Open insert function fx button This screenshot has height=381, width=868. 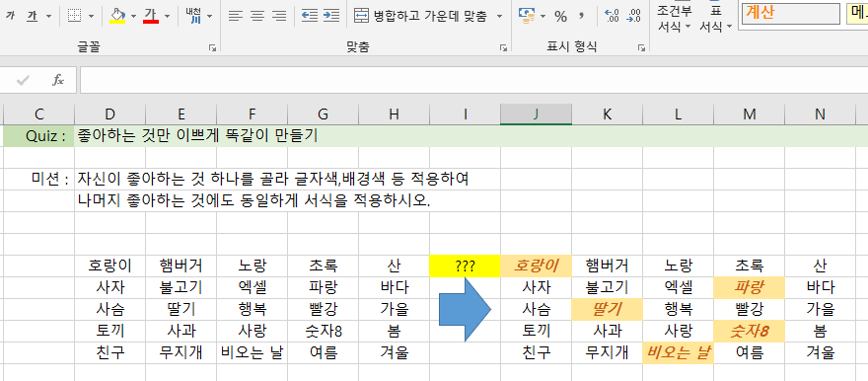pyautogui.click(x=57, y=80)
